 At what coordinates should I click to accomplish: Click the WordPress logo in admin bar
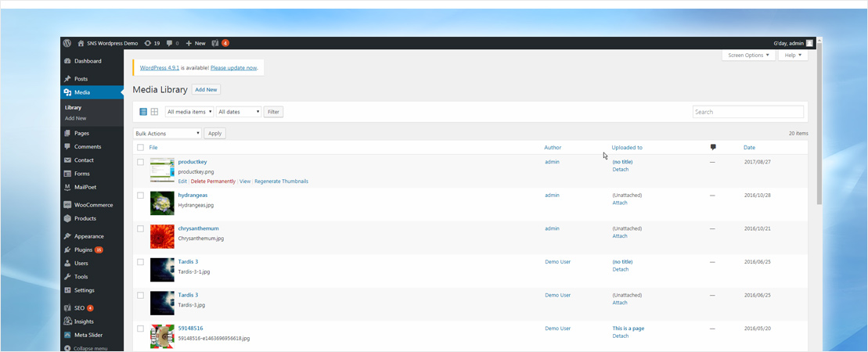coord(68,43)
